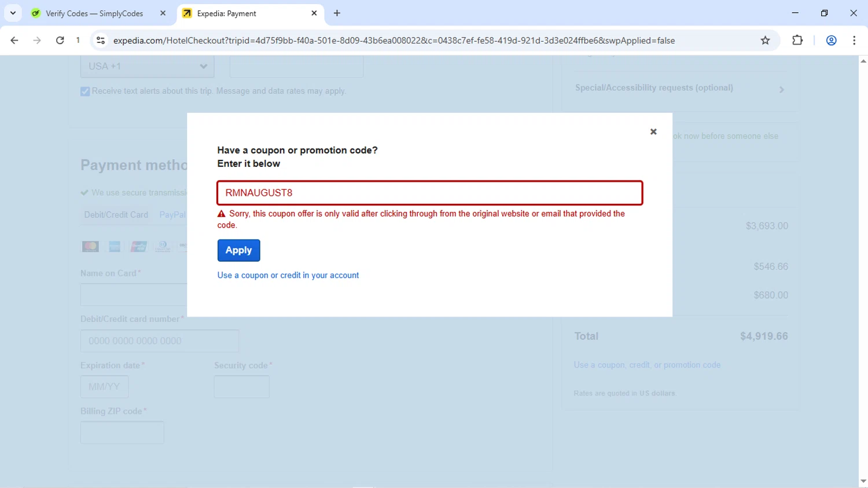Close the Expedia: Payment tab
This screenshot has height=488, width=868.
pyautogui.click(x=314, y=13)
